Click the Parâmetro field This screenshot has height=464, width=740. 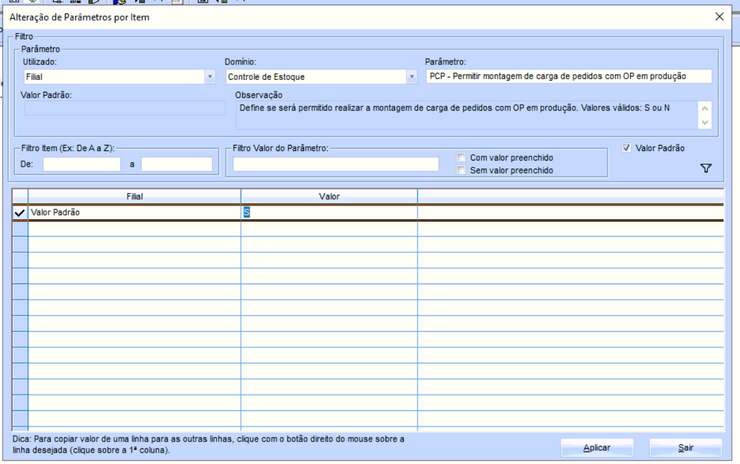(x=568, y=76)
